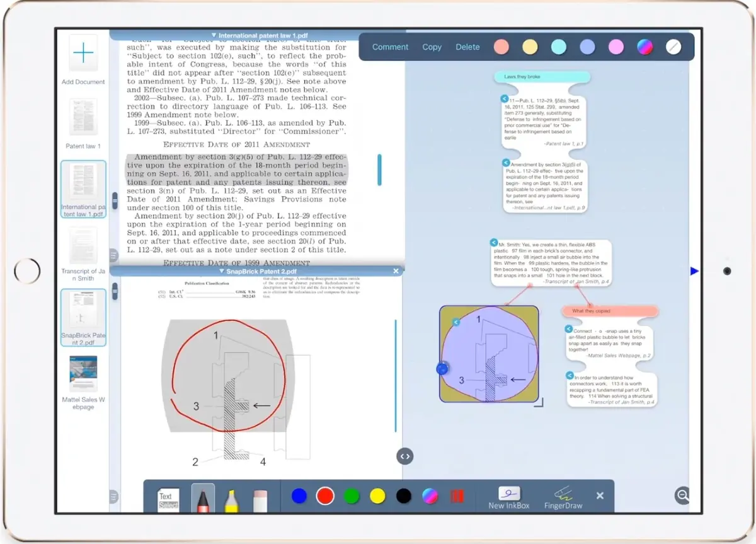Image resolution: width=756 pixels, height=544 pixels.
Task: Choose the white no-color swatch with slash
Action: pos(673,47)
